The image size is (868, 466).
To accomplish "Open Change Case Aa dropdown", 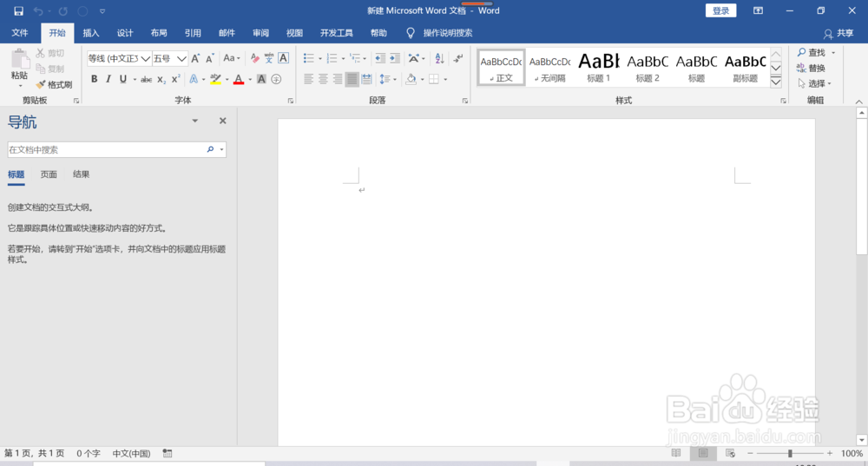I will point(232,58).
